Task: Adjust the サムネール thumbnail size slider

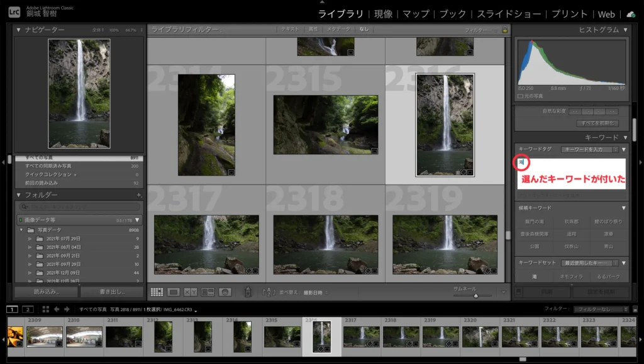Action: [477, 295]
